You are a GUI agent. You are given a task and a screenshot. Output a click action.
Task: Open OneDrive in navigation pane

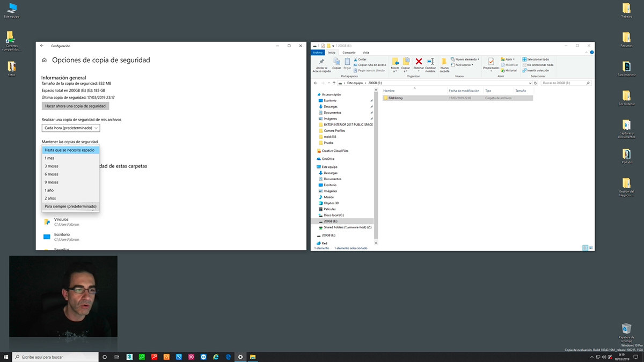(328, 159)
